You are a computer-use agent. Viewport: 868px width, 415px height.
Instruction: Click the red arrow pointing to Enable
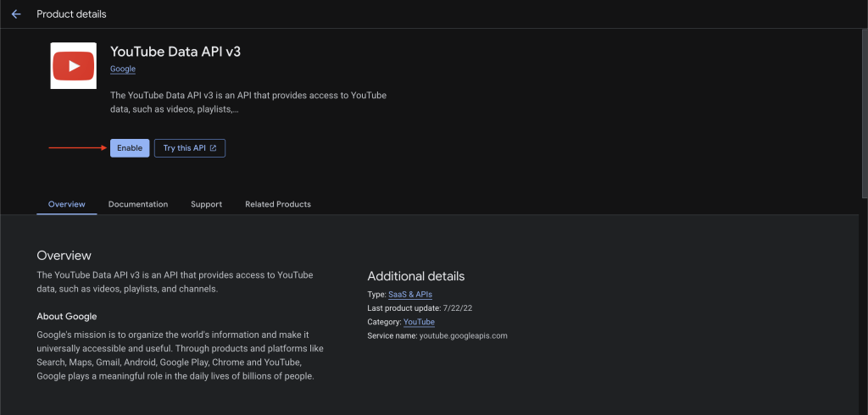(76, 148)
